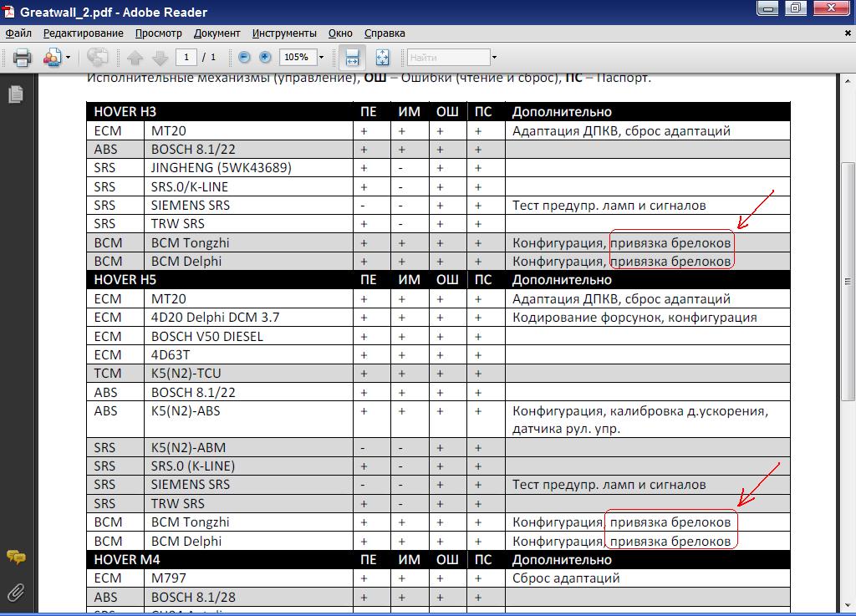The width and height of the screenshot is (856, 616).
Task: Go to next page with down arrow
Action: pyautogui.click(x=160, y=58)
